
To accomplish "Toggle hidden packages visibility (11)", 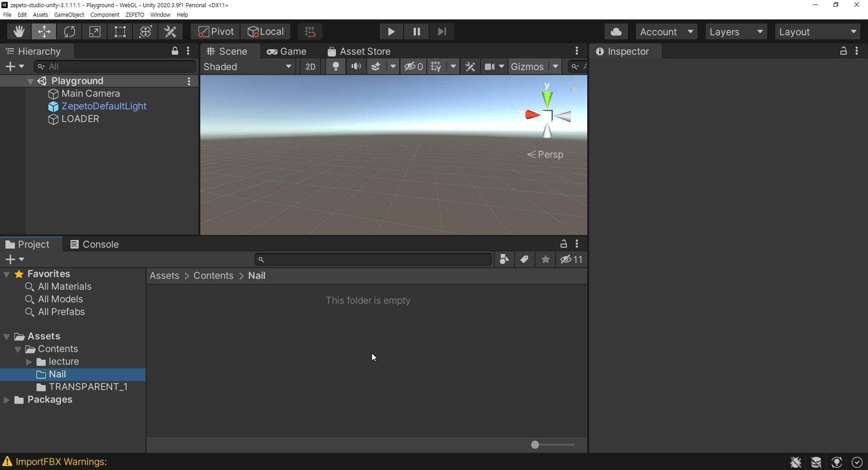I will (x=571, y=259).
